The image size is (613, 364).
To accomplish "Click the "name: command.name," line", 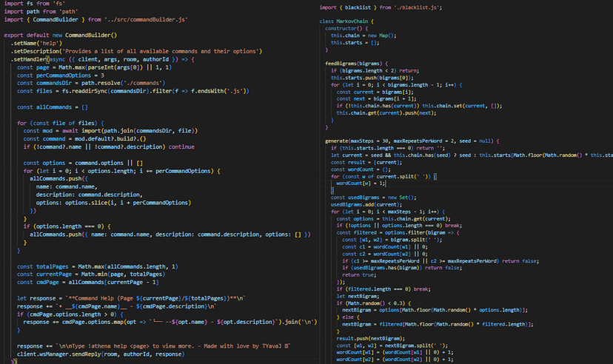I will click(67, 186).
